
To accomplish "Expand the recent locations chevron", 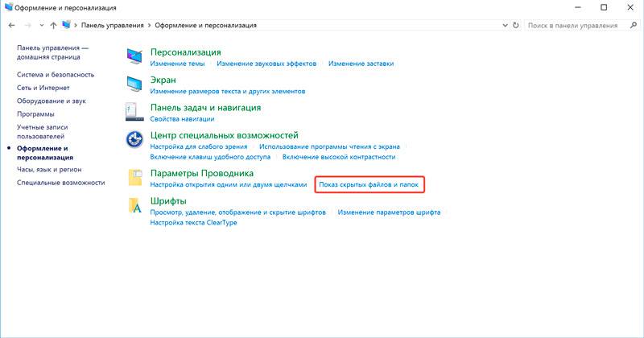I will (x=42, y=26).
